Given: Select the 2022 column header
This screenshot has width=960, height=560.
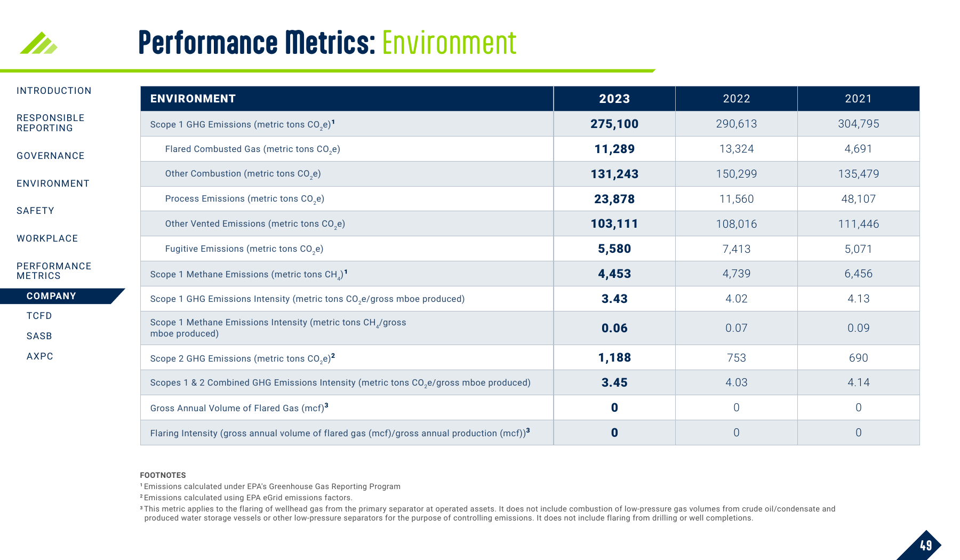Looking at the screenshot, I should [x=737, y=99].
